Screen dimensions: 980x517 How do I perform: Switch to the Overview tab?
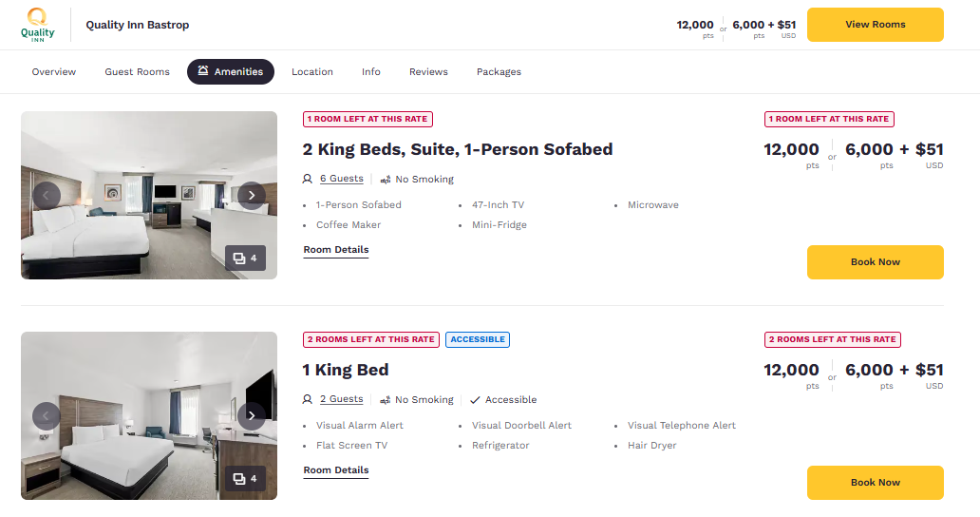[54, 72]
